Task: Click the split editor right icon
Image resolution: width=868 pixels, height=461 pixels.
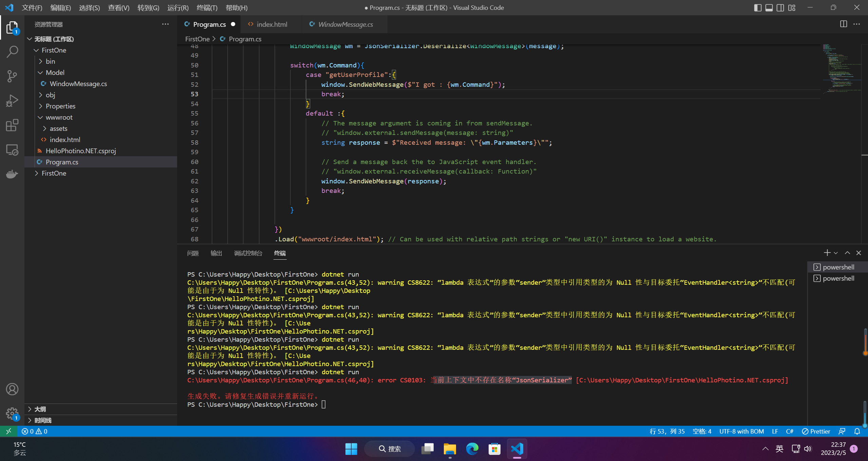Action: point(843,24)
